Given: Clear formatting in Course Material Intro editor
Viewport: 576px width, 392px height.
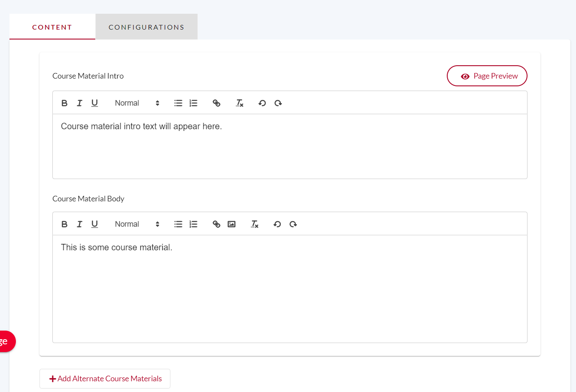Looking at the screenshot, I should pos(239,103).
